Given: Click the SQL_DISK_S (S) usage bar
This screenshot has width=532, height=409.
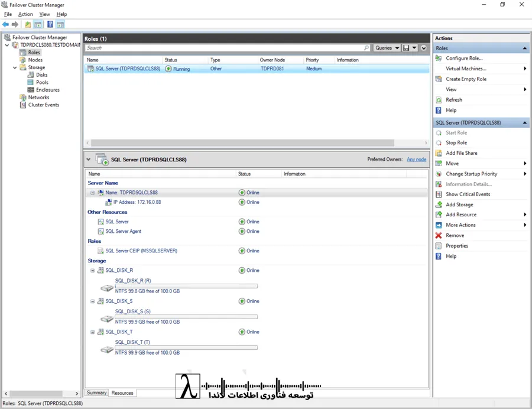Looking at the screenshot, I should pyautogui.click(x=186, y=317).
